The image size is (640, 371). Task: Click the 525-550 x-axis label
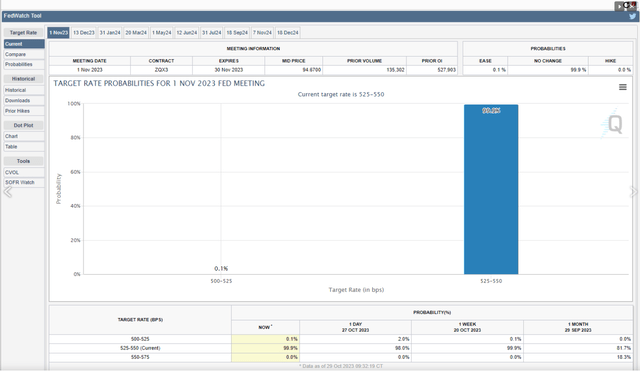tap(491, 281)
